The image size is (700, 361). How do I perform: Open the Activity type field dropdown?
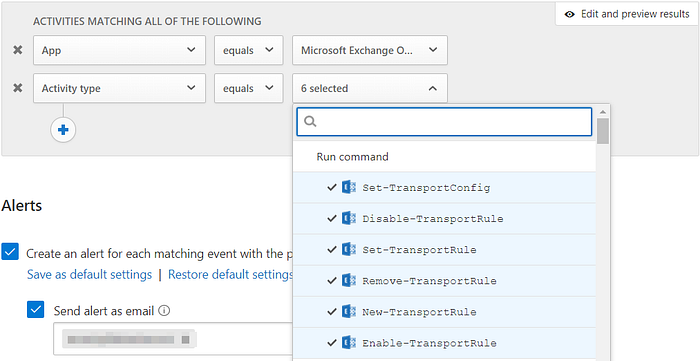pyautogui.click(x=119, y=88)
